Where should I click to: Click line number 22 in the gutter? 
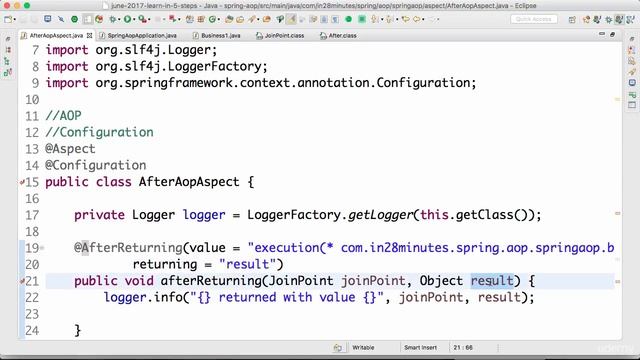(32, 298)
